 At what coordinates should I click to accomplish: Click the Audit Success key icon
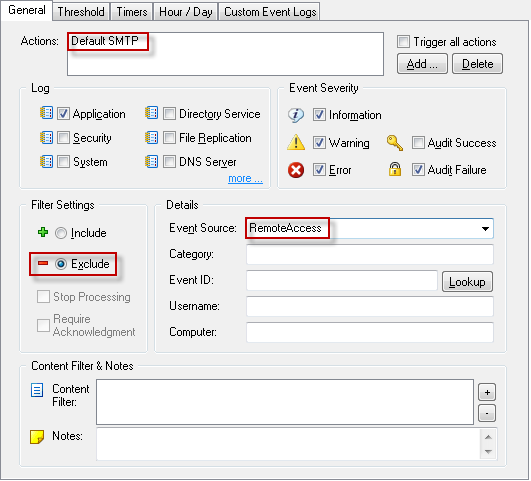pyautogui.click(x=395, y=143)
